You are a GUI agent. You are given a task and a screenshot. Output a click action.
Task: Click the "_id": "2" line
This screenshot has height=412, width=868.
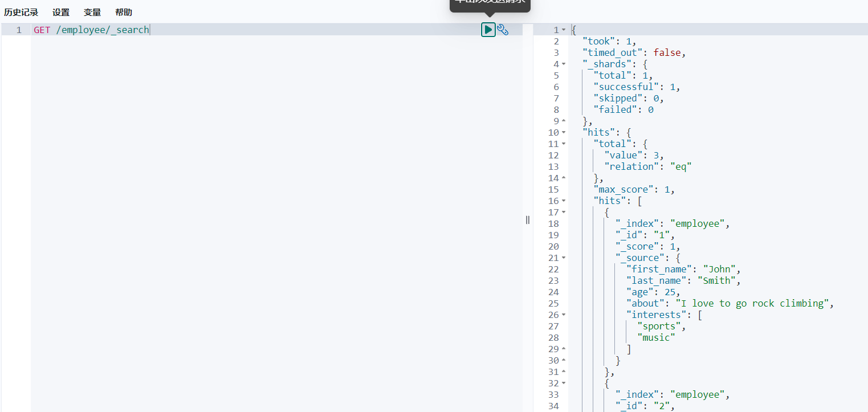(x=645, y=406)
